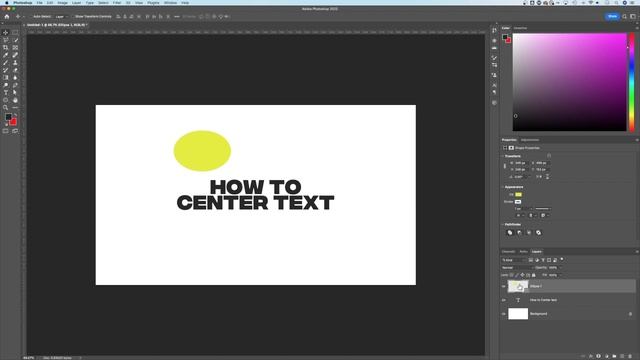Open the Auto-Select Layer dropdown
This screenshot has height=360, width=640.
pos(61,17)
